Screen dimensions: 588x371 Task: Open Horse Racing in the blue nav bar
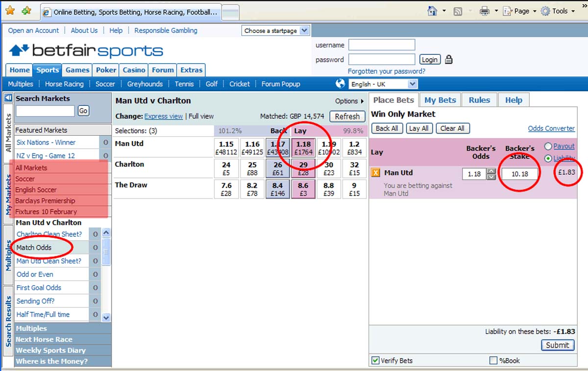[x=64, y=84]
